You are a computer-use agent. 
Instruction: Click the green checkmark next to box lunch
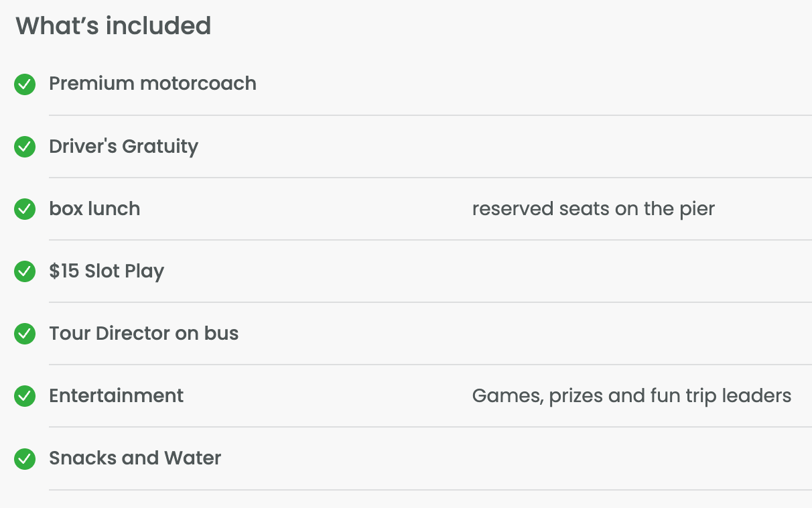coord(25,209)
